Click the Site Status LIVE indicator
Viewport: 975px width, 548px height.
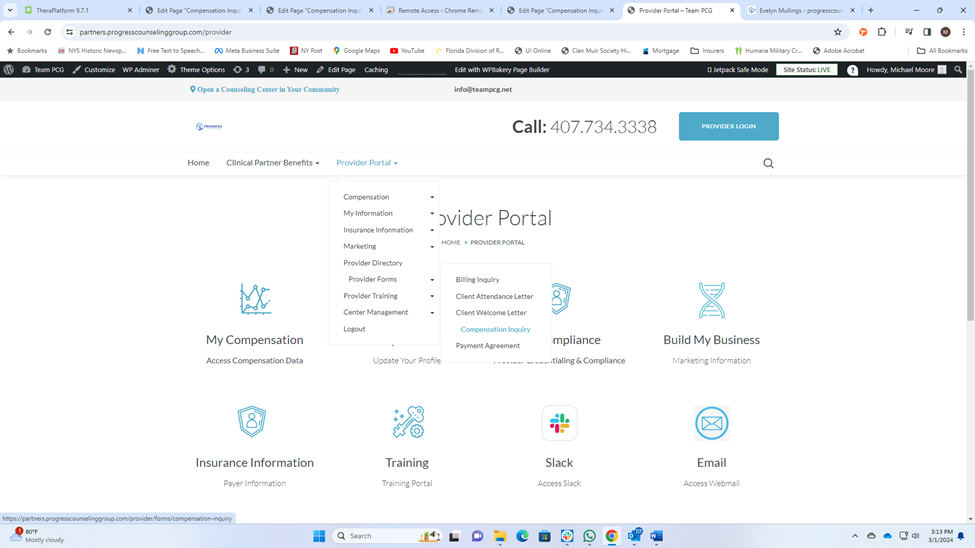click(807, 70)
